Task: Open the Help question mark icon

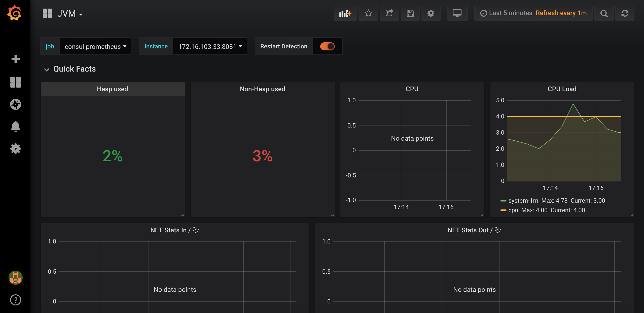Action: (15, 300)
